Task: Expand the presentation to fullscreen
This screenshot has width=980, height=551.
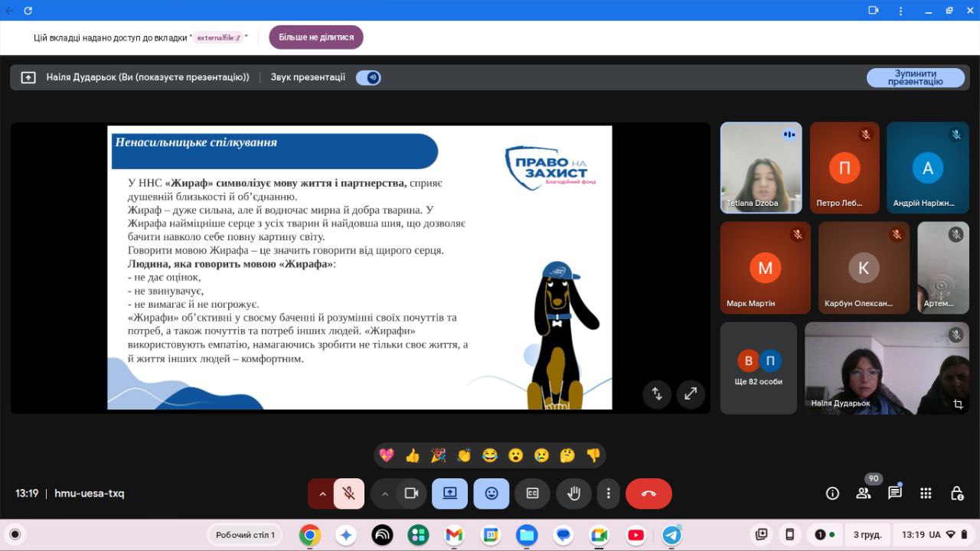Action: (x=691, y=393)
